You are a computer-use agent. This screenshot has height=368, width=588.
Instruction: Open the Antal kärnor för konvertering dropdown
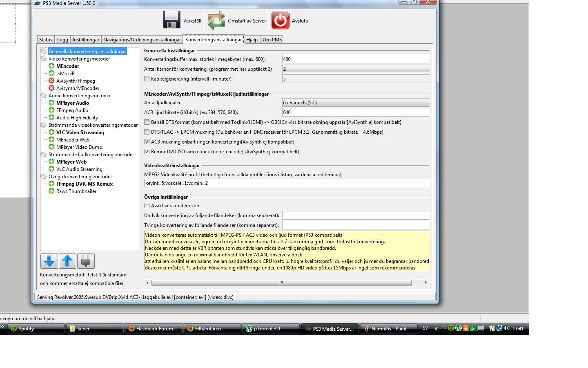tap(356, 69)
